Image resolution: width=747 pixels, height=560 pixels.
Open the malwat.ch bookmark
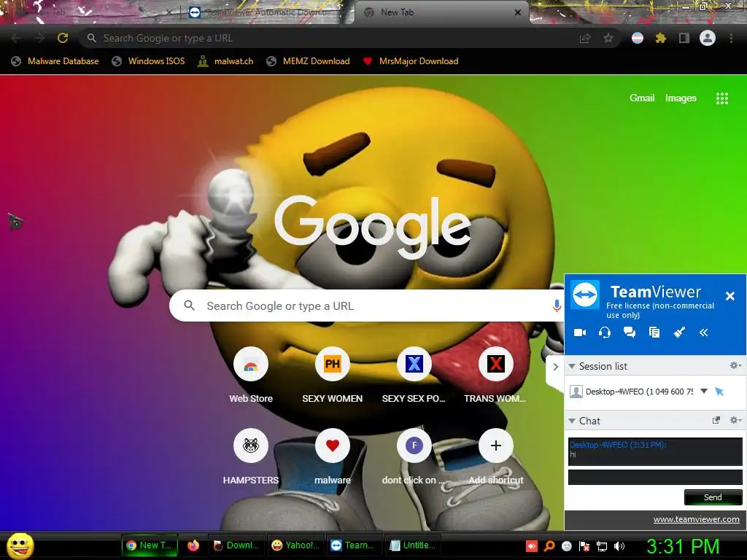pyautogui.click(x=225, y=61)
